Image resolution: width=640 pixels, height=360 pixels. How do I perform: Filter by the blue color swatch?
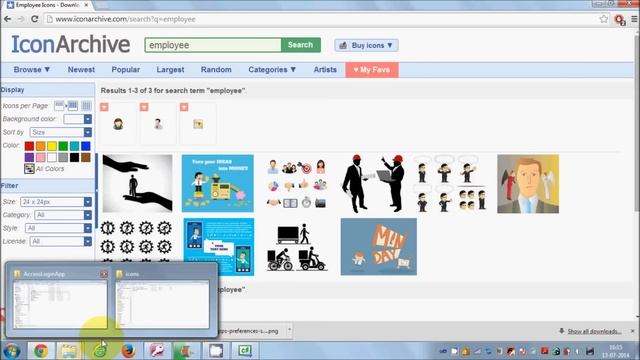tap(86, 146)
